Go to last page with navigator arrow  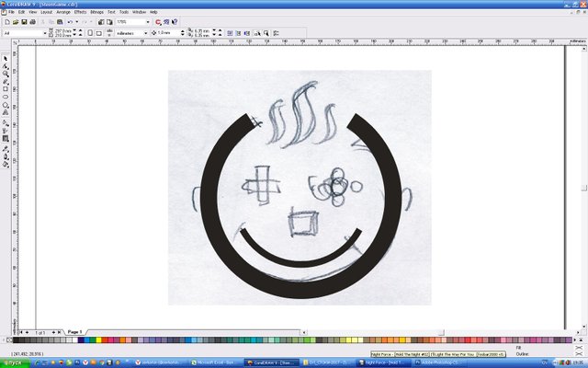[x=59, y=332]
